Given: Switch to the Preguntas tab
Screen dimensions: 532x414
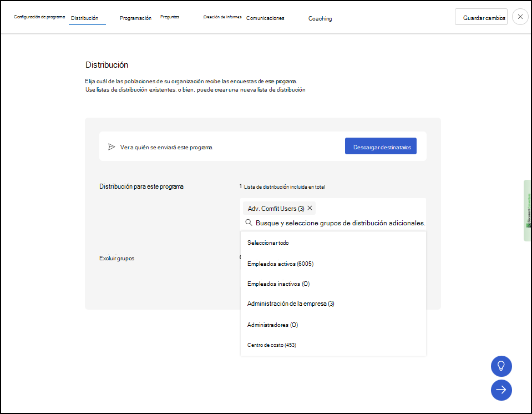Looking at the screenshot, I should [x=169, y=17].
